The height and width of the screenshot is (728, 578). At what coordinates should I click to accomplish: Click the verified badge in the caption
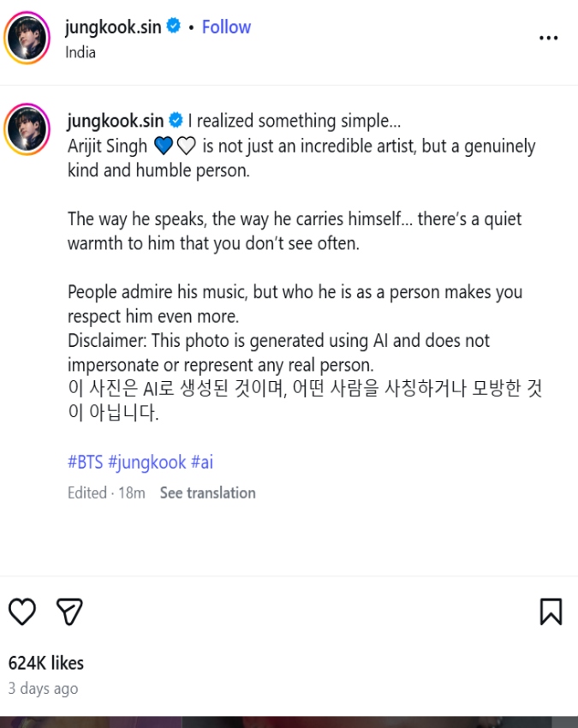(176, 121)
